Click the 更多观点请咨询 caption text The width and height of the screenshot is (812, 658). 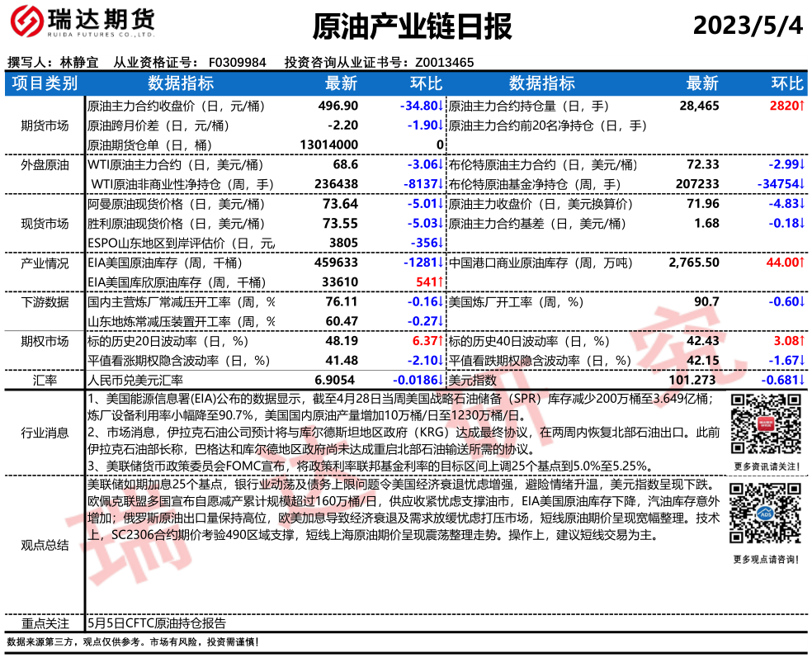765,560
